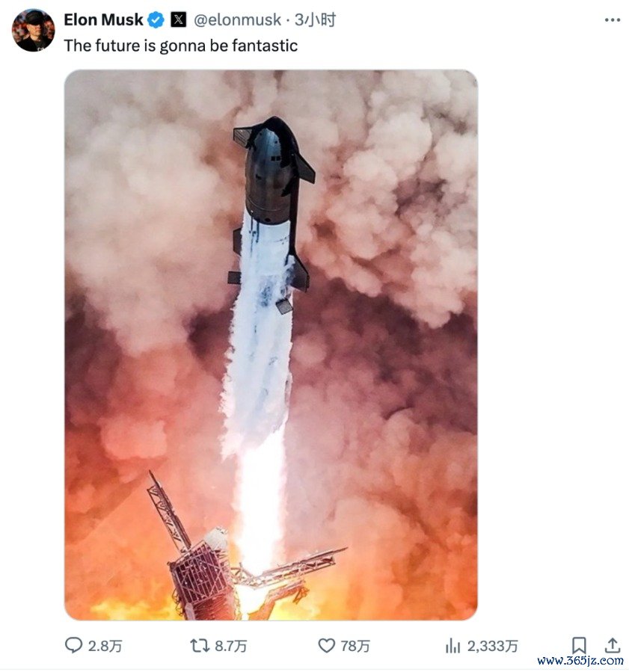This screenshot has height=672, width=629.
Task: Open the three-dot more options menu
Action: click(x=612, y=20)
